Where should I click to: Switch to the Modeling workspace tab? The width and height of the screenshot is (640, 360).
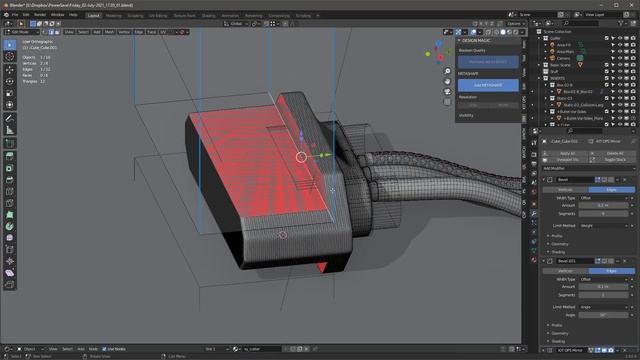point(113,16)
